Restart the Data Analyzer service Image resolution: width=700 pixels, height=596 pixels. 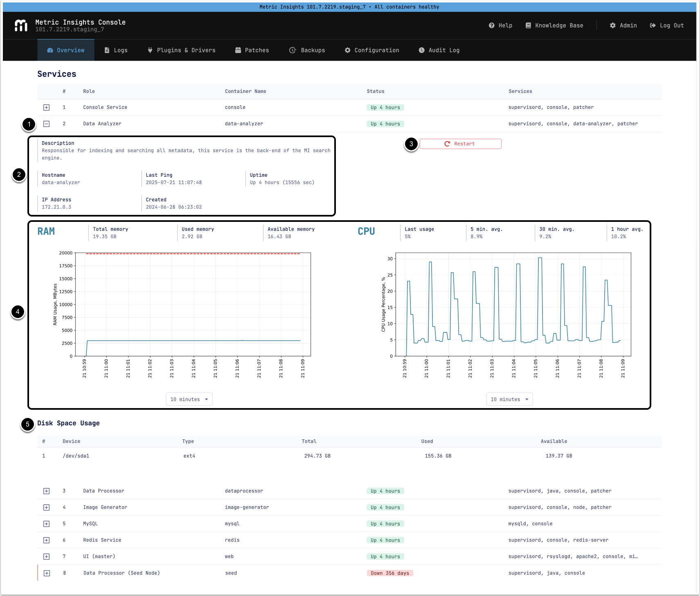460,144
